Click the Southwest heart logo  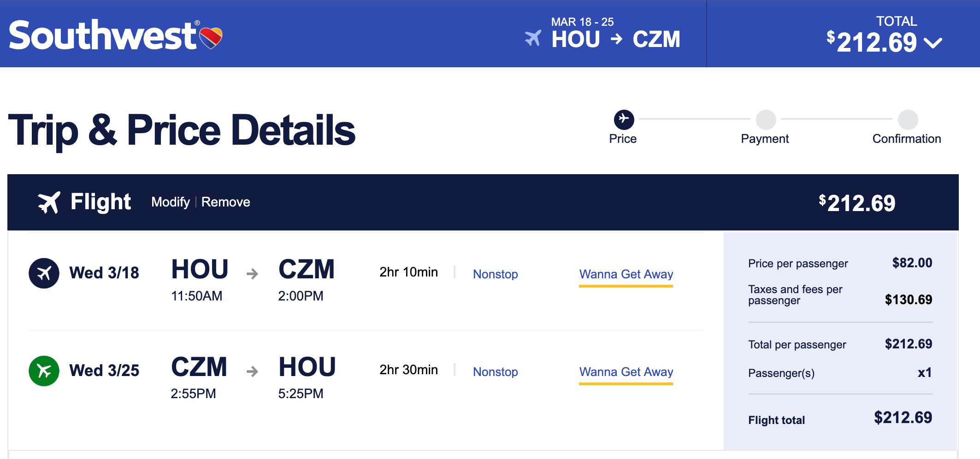pos(211,37)
